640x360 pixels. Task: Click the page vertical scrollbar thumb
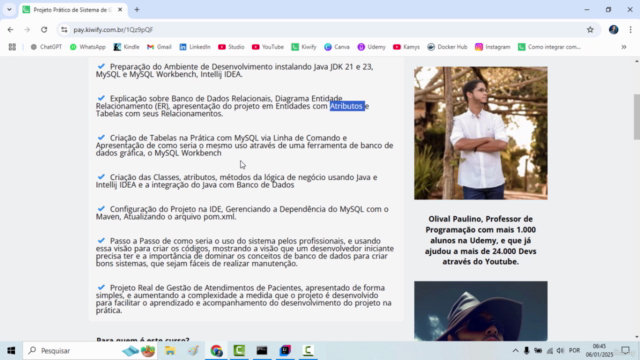[637, 117]
